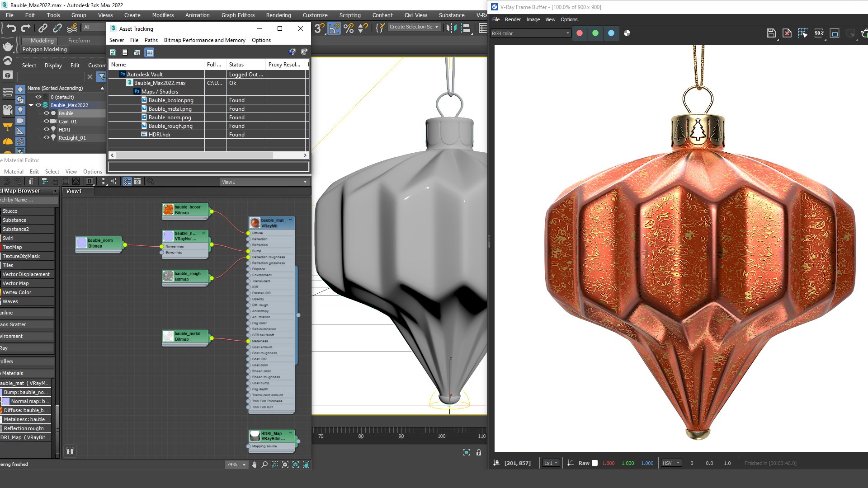Click Asset Tracking status log icon
Viewport: 868px width, 488px height.
pos(125,52)
